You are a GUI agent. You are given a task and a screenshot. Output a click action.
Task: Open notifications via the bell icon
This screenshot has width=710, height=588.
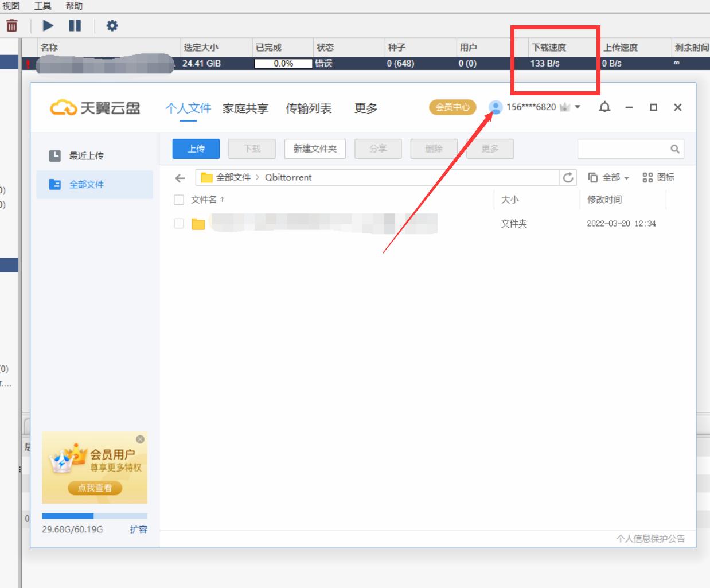point(604,107)
